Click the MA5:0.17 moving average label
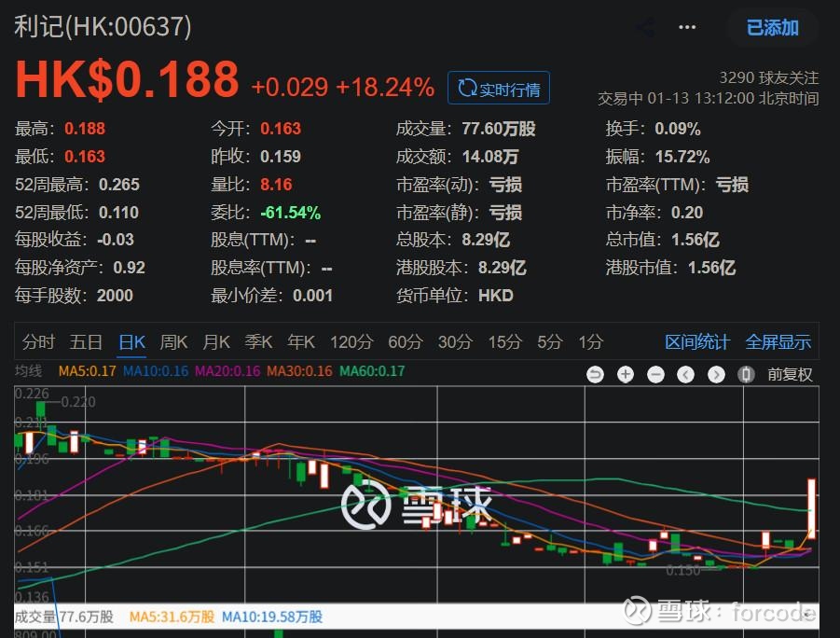This screenshot has width=840, height=638. tap(88, 371)
